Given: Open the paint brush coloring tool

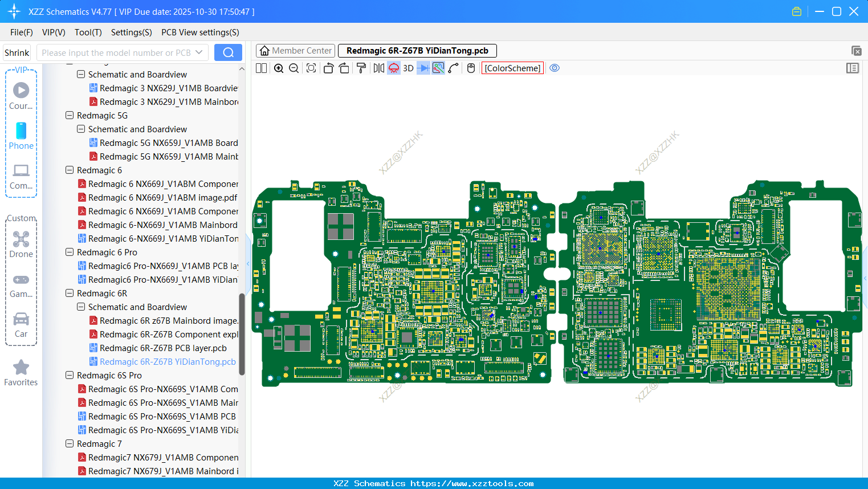Looking at the screenshot, I should [361, 68].
